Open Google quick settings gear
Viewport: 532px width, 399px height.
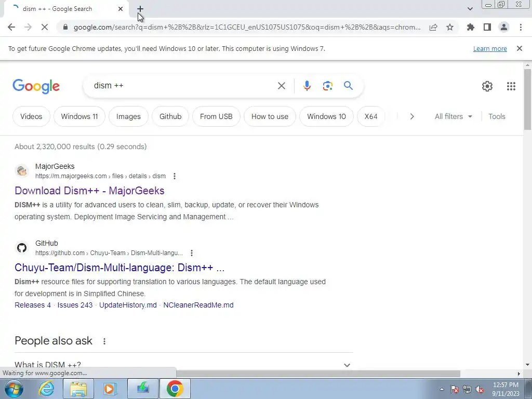(487, 86)
